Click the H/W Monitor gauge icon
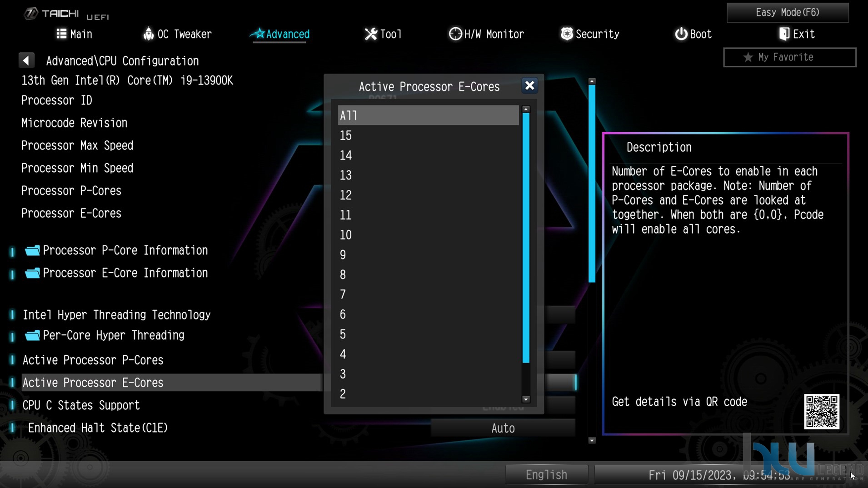This screenshot has width=868, height=488. click(455, 34)
